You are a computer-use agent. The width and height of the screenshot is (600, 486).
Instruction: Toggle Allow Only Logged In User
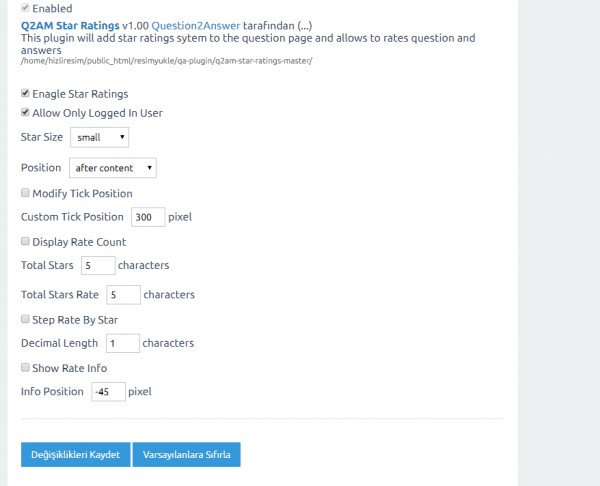25,113
